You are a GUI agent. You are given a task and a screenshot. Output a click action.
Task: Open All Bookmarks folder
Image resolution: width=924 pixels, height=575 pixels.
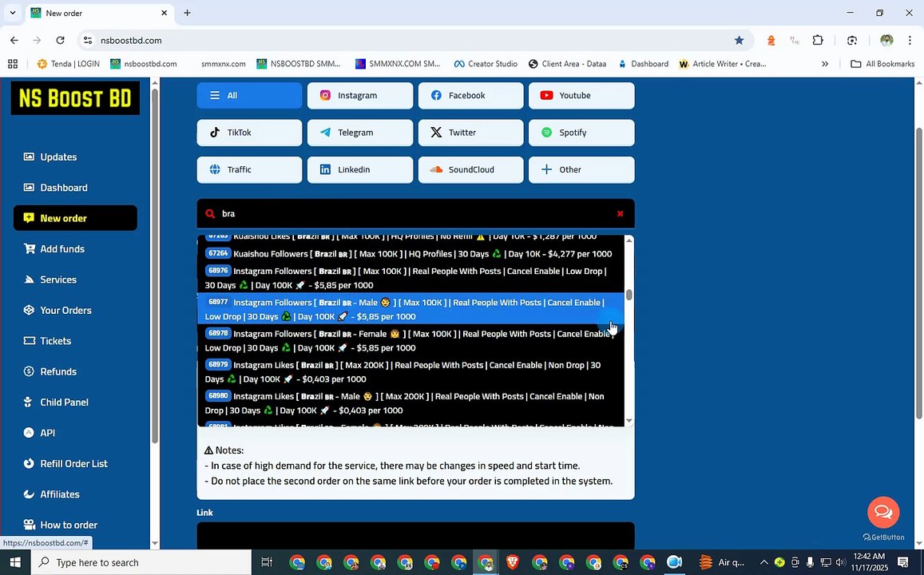pos(882,64)
